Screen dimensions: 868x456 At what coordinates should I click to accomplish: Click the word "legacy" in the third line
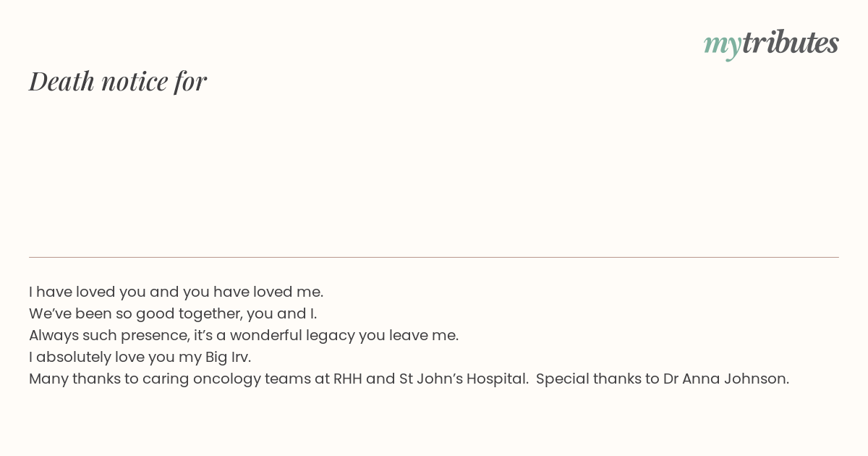tap(331, 336)
